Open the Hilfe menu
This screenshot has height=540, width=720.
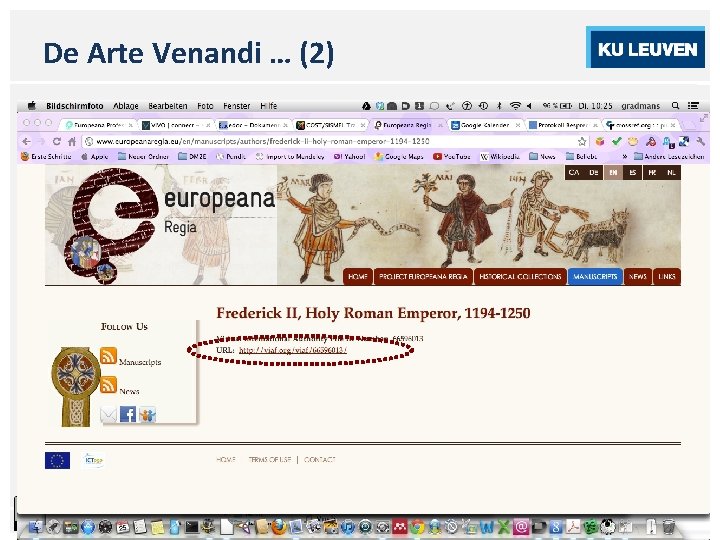click(x=269, y=106)
